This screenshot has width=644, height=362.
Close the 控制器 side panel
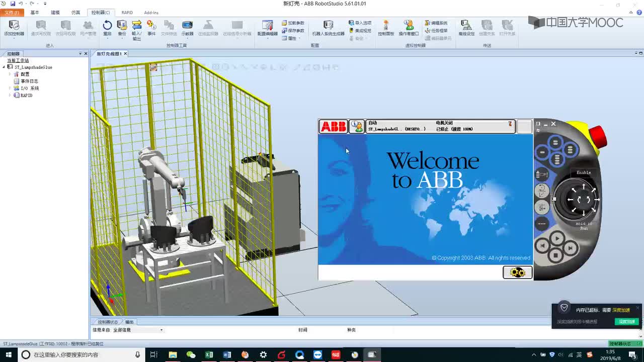[x=86, y=53]
